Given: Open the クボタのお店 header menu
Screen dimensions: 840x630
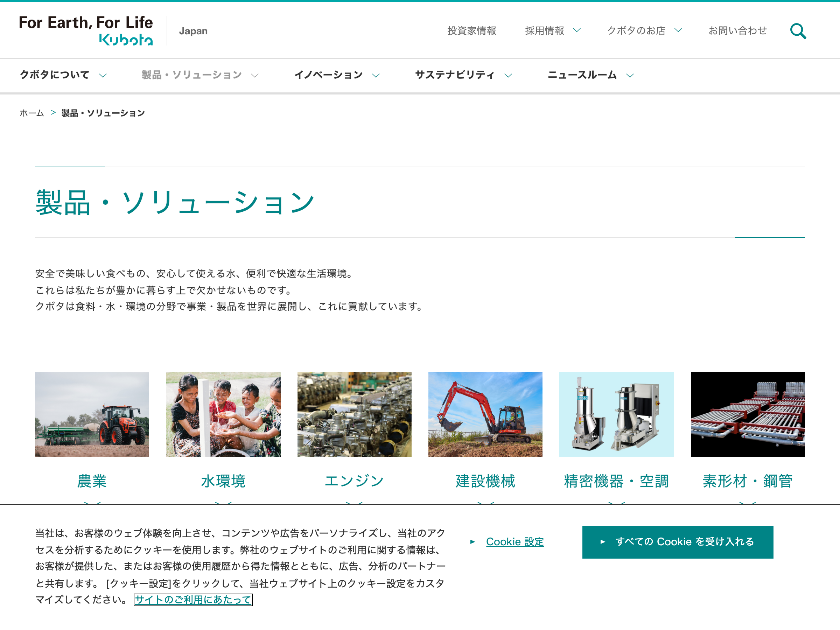Looking at the screenshot, I should pos(636,31).
